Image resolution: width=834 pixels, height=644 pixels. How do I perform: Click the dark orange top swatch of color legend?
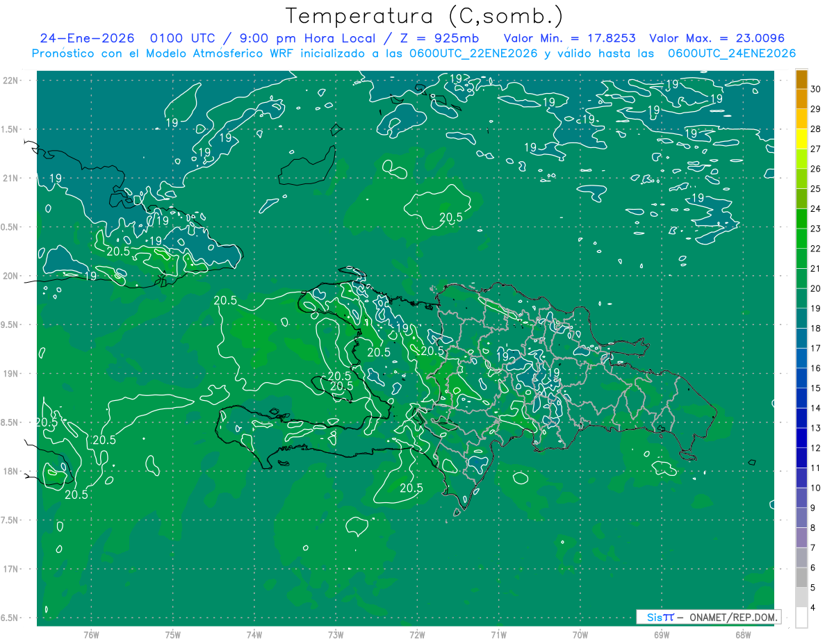(801, 79)
